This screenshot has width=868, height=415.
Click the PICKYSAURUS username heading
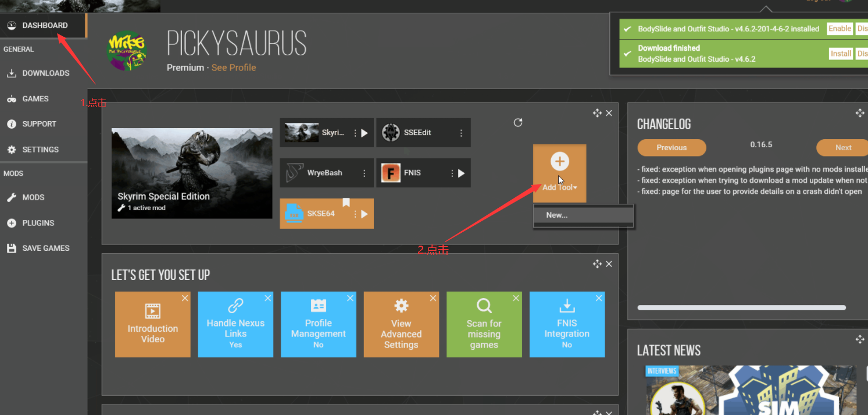click(237, 44)
